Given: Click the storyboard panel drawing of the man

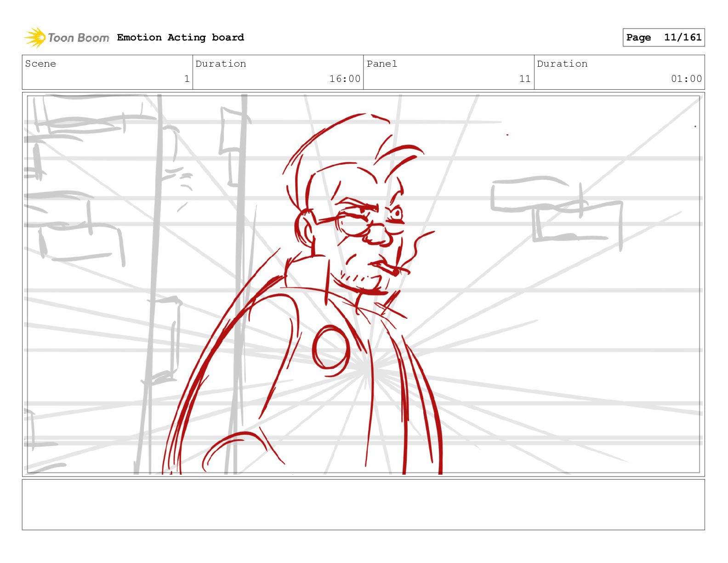Looking at the screenshot, I should click(x=363, y=284).
